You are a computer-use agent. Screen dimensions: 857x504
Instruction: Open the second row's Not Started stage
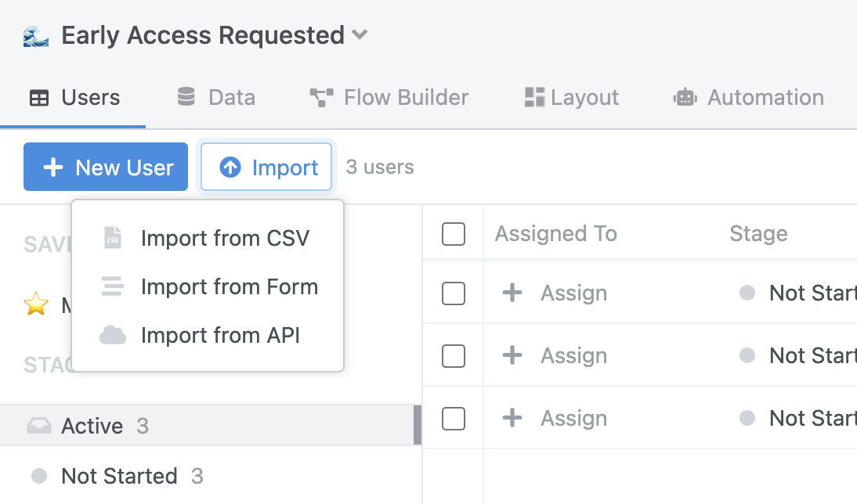point(798,356)
